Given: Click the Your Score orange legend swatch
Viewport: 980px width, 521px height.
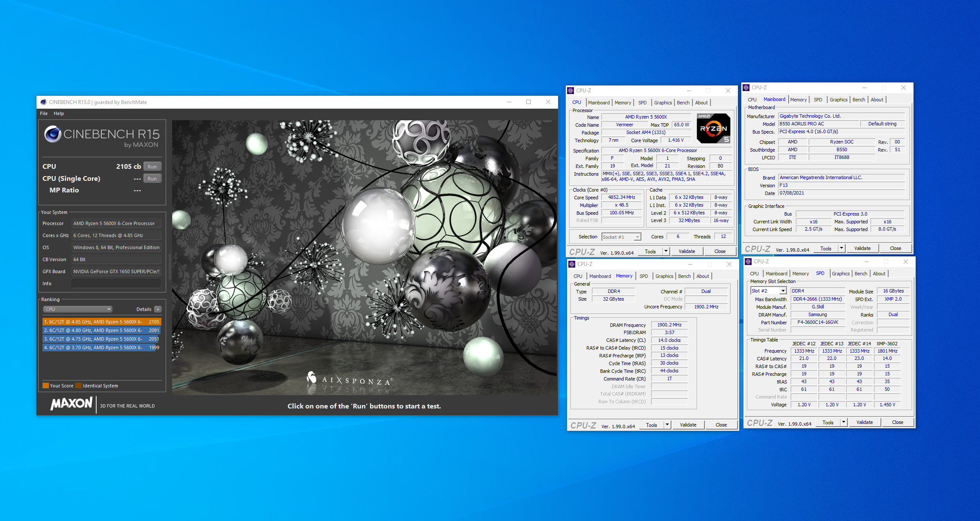Looking at the screenshot, I should (46, 386).
